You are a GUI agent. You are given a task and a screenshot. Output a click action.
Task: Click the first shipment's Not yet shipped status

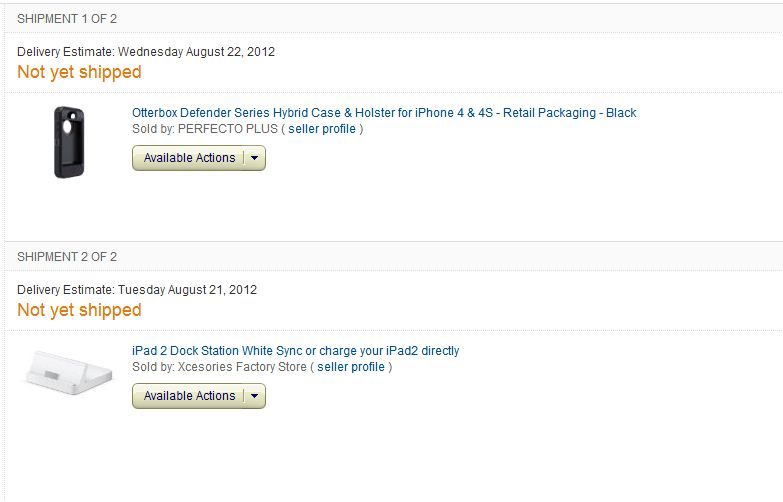79,72
